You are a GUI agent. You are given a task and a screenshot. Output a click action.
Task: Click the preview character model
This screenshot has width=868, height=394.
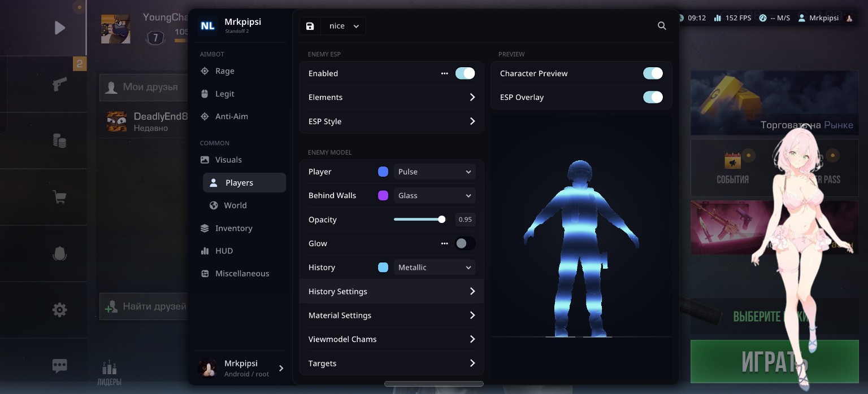(581, 248)
